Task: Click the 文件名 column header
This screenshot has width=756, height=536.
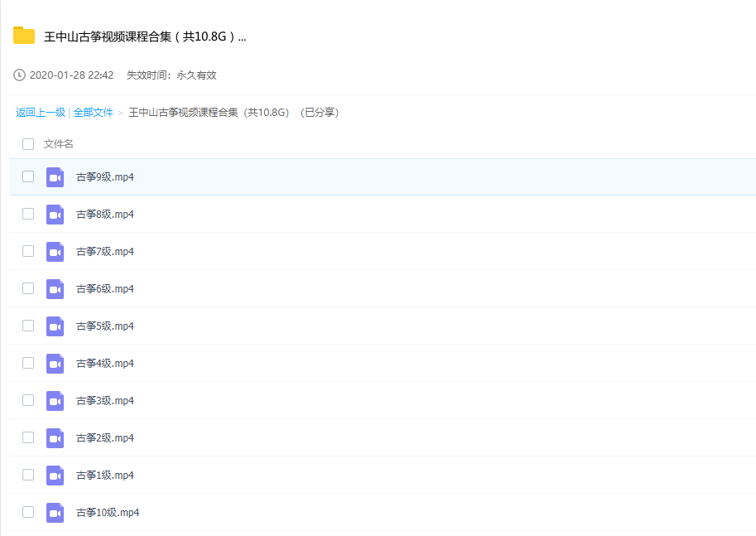Action: 58,144
